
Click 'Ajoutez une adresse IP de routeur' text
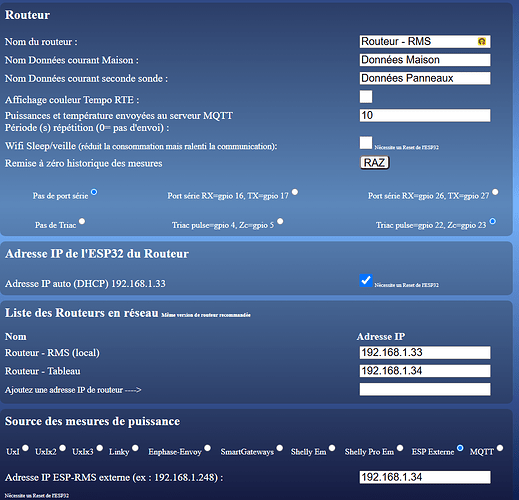(64, 390)
